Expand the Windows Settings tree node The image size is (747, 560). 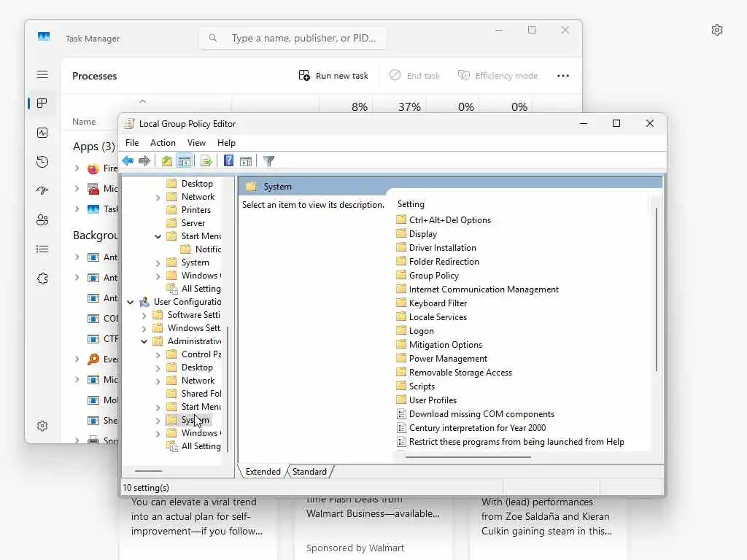pos(144,328)
